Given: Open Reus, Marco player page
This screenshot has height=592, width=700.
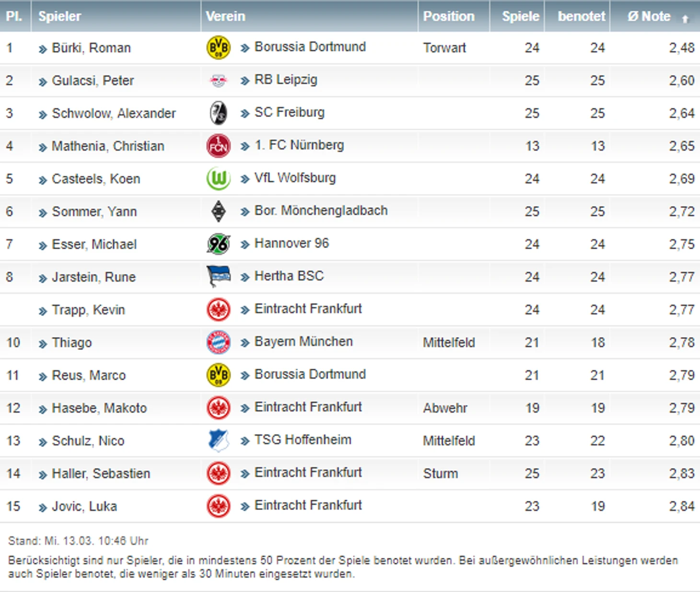Looking at the screenshot, I should click(x=89, y=375).
